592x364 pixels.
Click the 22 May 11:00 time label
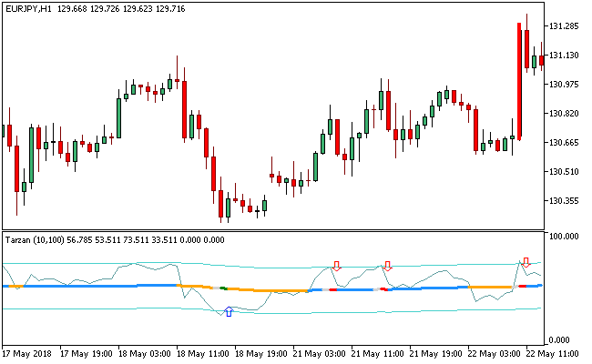(x=552, y=354)
